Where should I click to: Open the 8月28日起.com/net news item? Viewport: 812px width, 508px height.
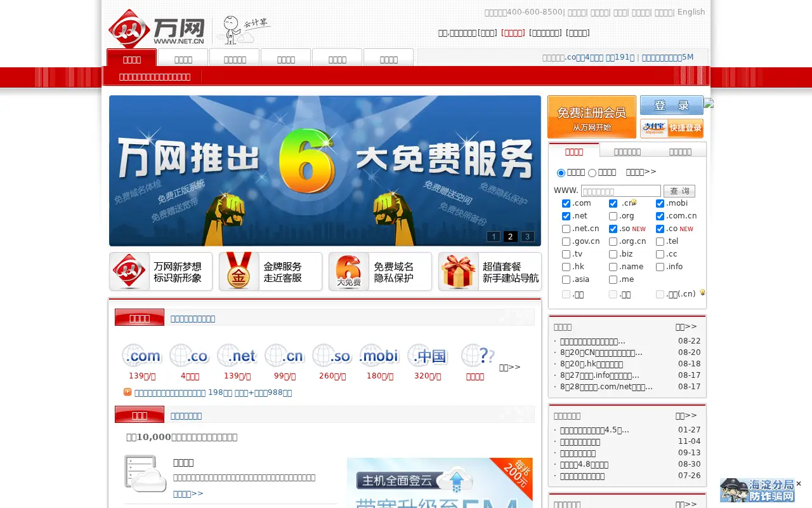click(x=606, y=387)
